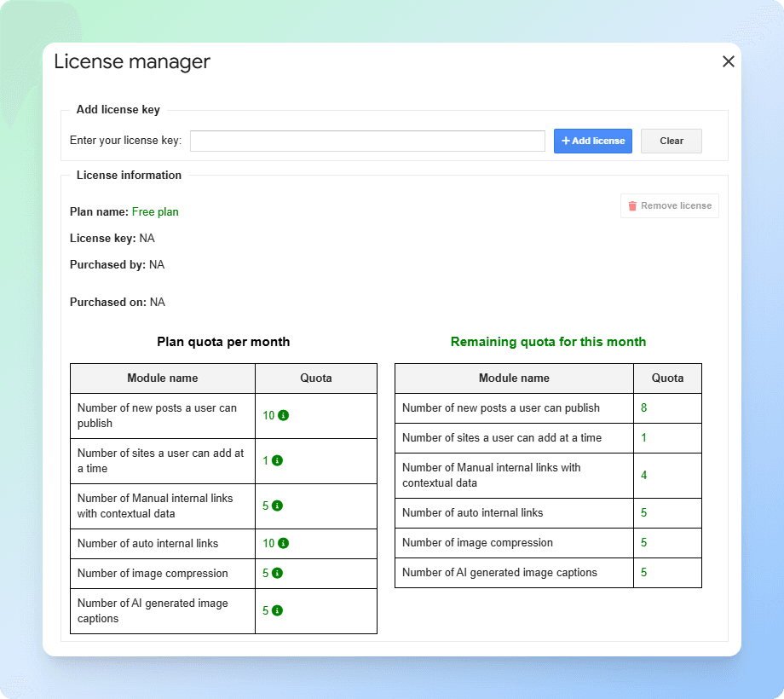This screenshot has height=699, width=784.
Task: Click trash icon on Remove license button
Action: (631, 205)
